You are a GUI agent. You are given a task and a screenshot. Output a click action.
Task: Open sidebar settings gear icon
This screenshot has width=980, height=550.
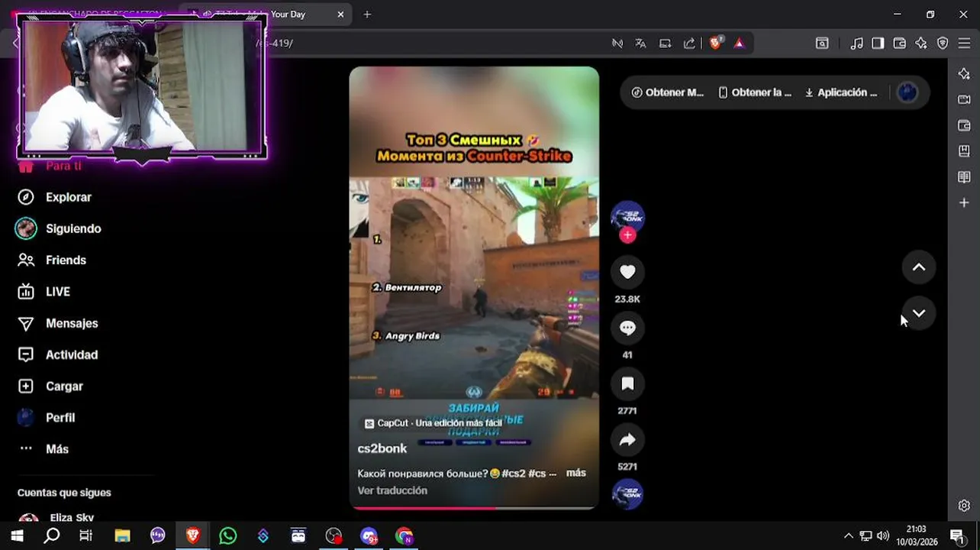point(964,506)
